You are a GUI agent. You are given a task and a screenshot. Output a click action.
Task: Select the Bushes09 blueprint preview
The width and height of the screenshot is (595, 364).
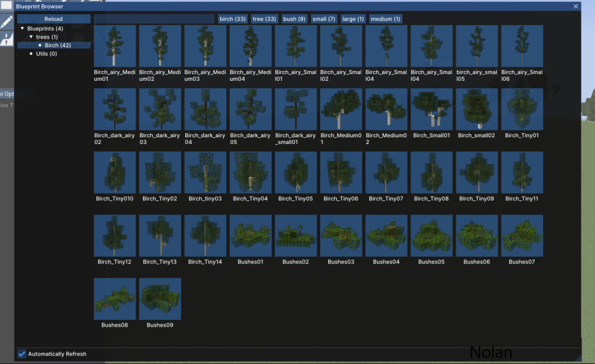(x=160, y=298)
